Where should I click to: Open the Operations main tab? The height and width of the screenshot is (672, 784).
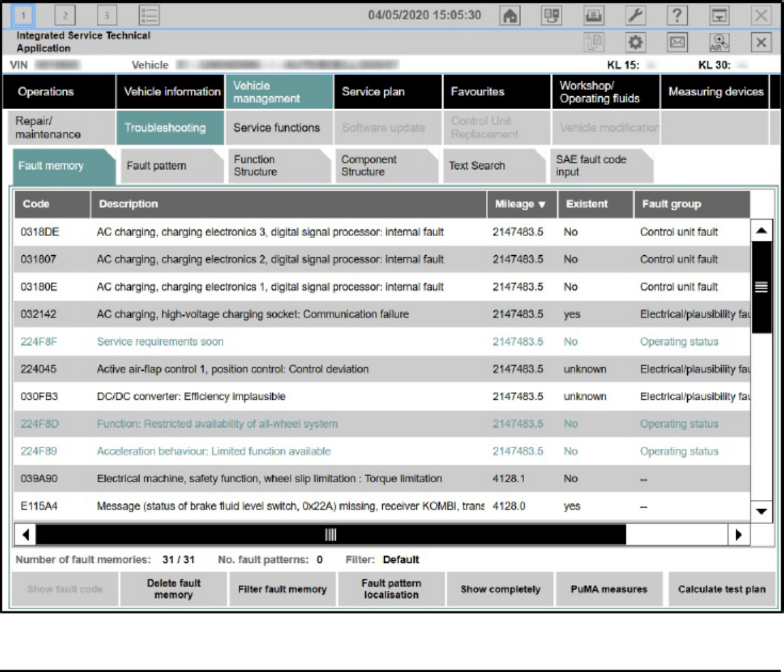point(59,92)
